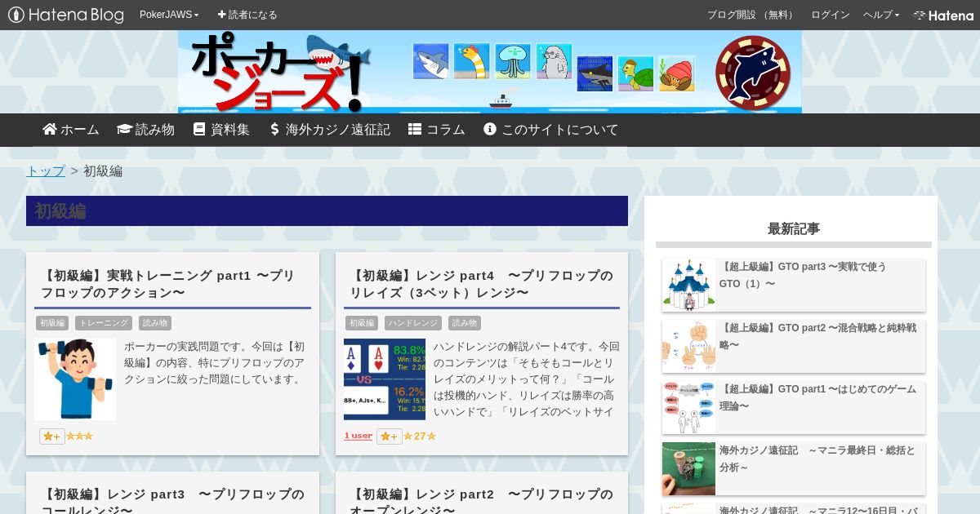The height and width of the screenshot is (514, 980).
Task: Open GTO part2 混合戦略 sidebar article
Action: pos(817,336)
